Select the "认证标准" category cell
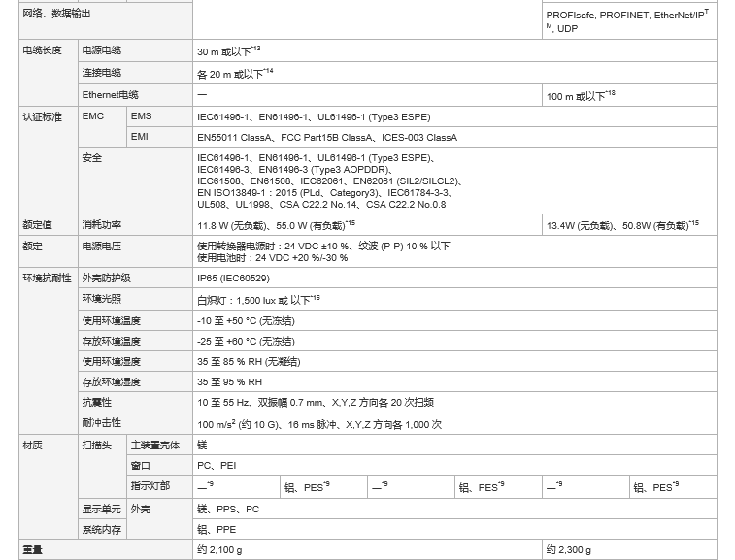Viewport: 735px width, 560px height. 43,117
